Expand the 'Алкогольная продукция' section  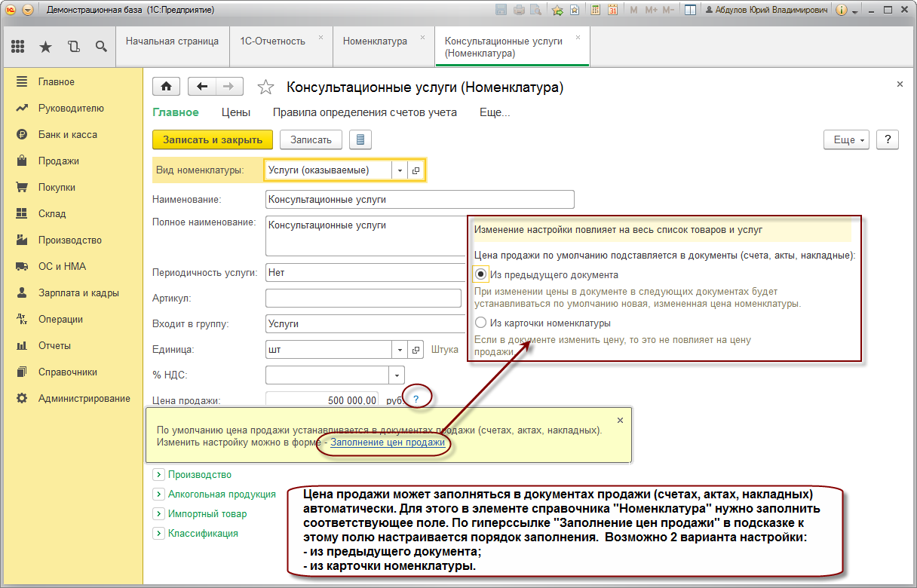(x=158, y=495)
